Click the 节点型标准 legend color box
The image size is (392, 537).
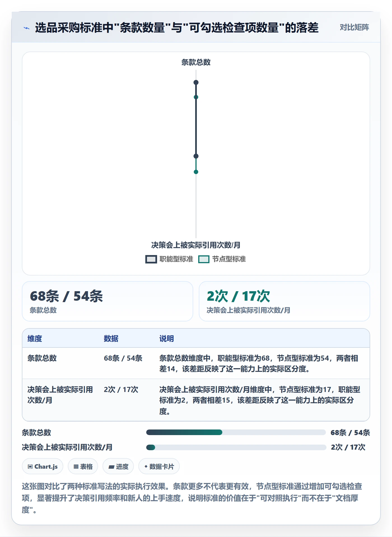click(x=204, y=259)
